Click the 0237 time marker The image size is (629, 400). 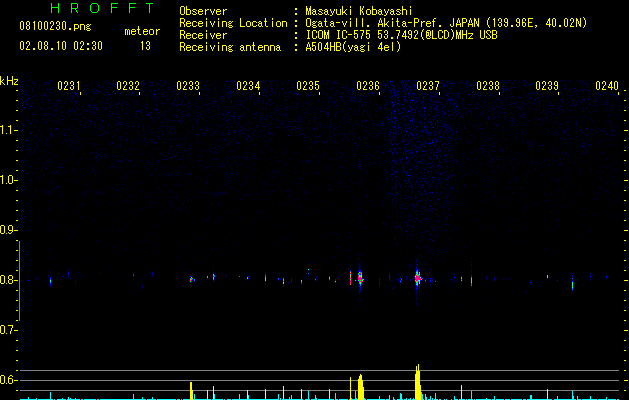(x=428, y=86)
